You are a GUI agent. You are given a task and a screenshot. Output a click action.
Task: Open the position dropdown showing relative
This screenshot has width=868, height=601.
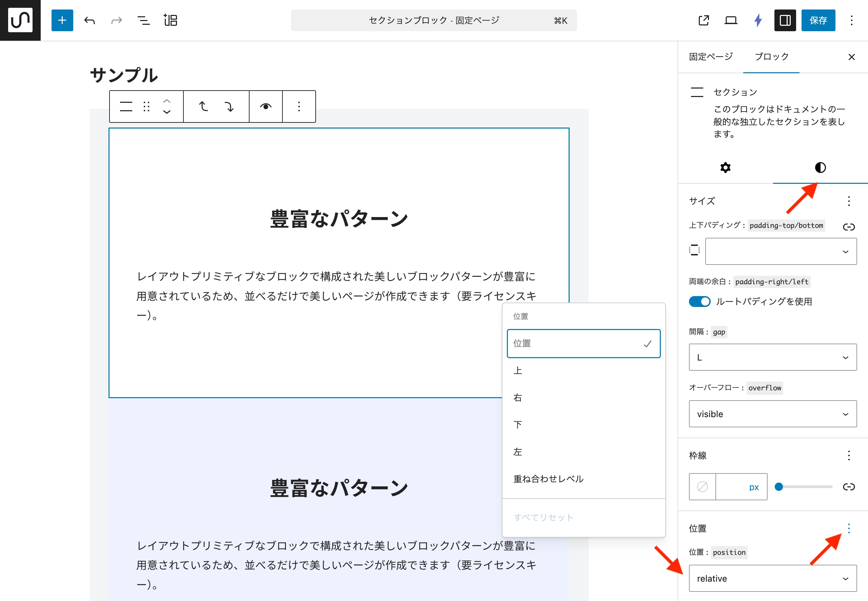[772, 578]
